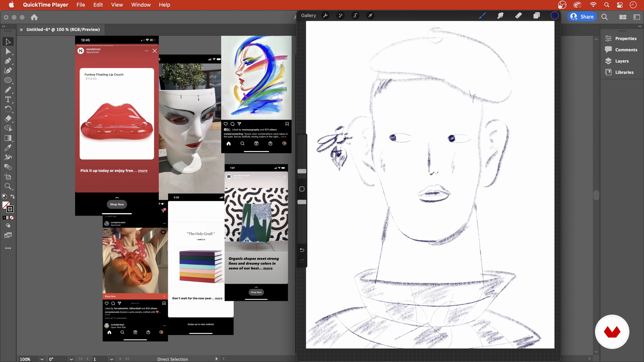Screen dimensions: 644x362
Task: Open the Help menu
Action: coord(164,5)
